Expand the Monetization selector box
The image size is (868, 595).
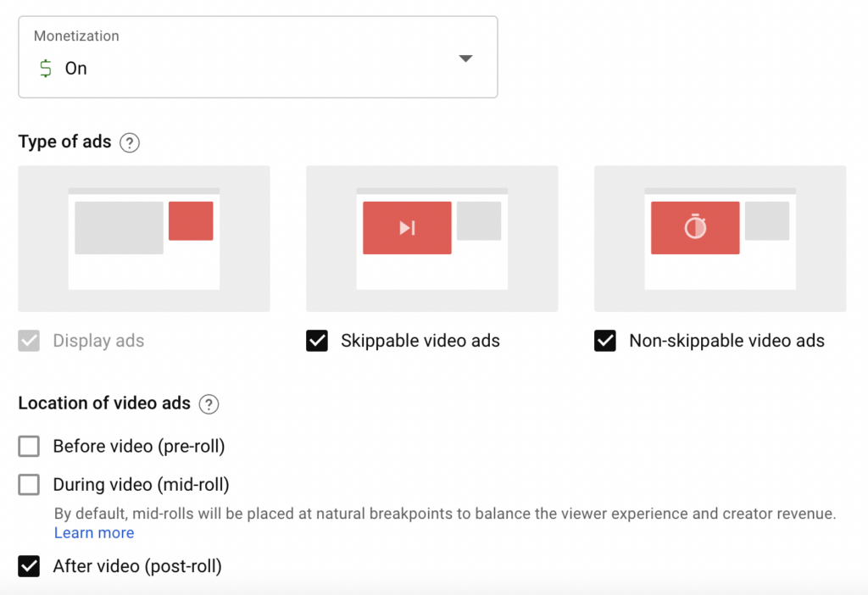tap(259, 57)
